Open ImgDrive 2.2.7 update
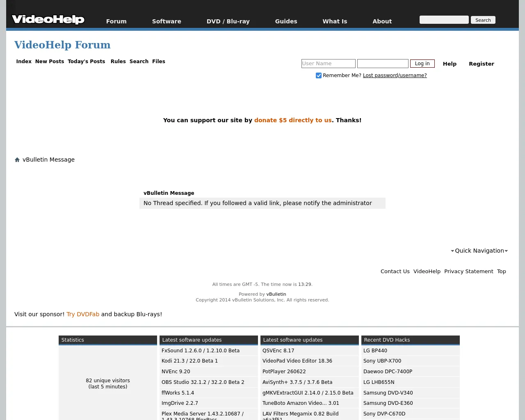Image resolution: width=525 pixels, height=420 pixels. point(180,403)
